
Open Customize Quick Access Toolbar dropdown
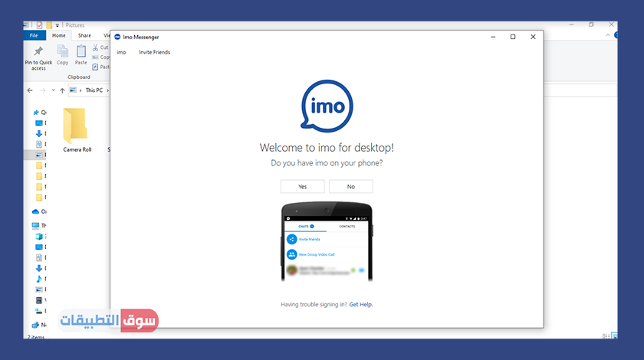coord(58,25)
